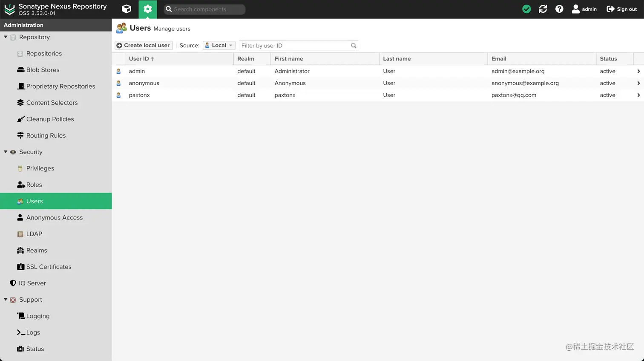The width and height of the screenshot is (644, 361).
Task: Click the IQ Server shield icon
Action: click(x=13, y=283)
